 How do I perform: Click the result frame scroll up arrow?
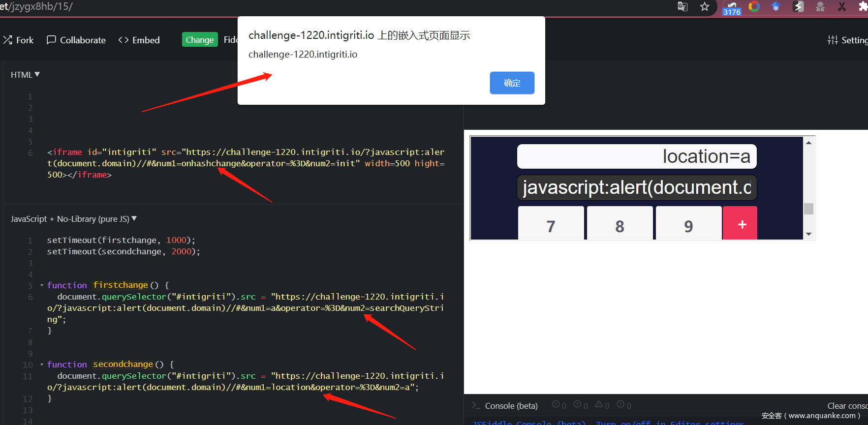pos(808,143)
